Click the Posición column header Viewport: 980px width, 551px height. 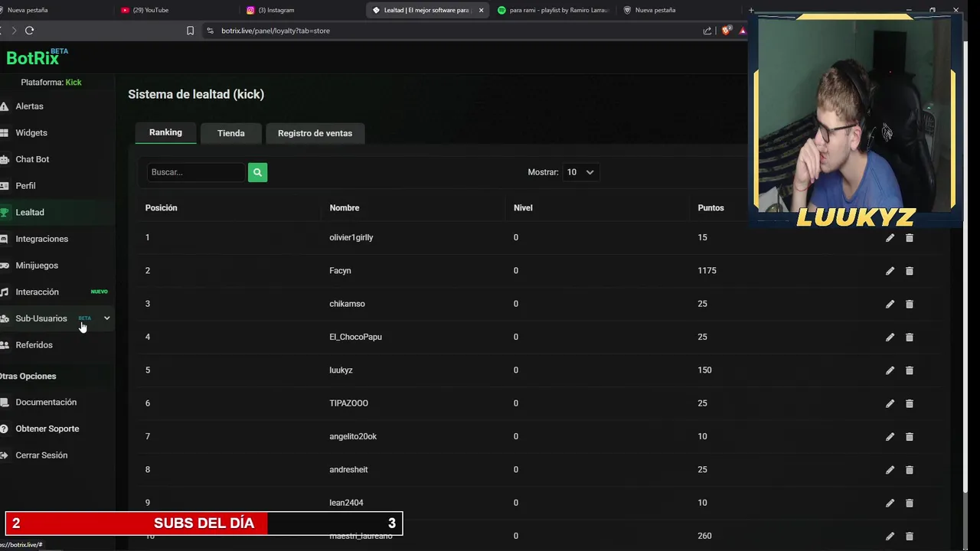tap(161, 208)
